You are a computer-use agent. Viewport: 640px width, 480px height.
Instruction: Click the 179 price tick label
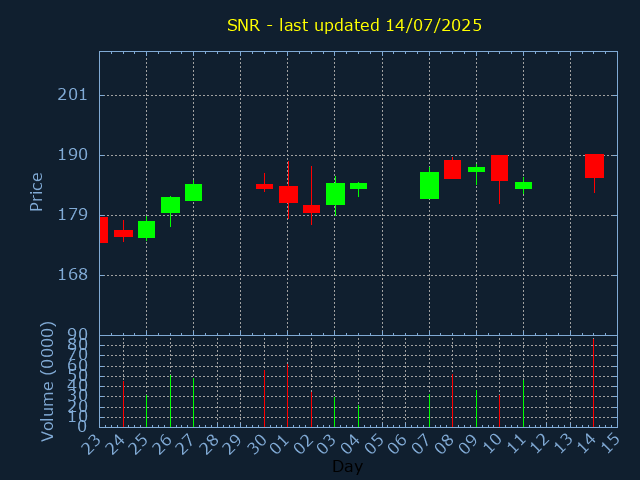coord(72,215)
